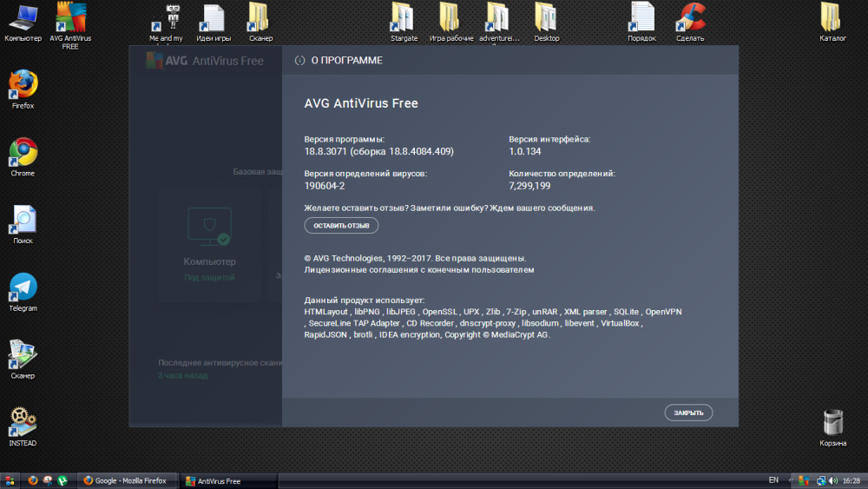The width and height of the screenshot is (868, 489).
Task: Click the interface version value 1.0.134
Action: tap(525, 151)
